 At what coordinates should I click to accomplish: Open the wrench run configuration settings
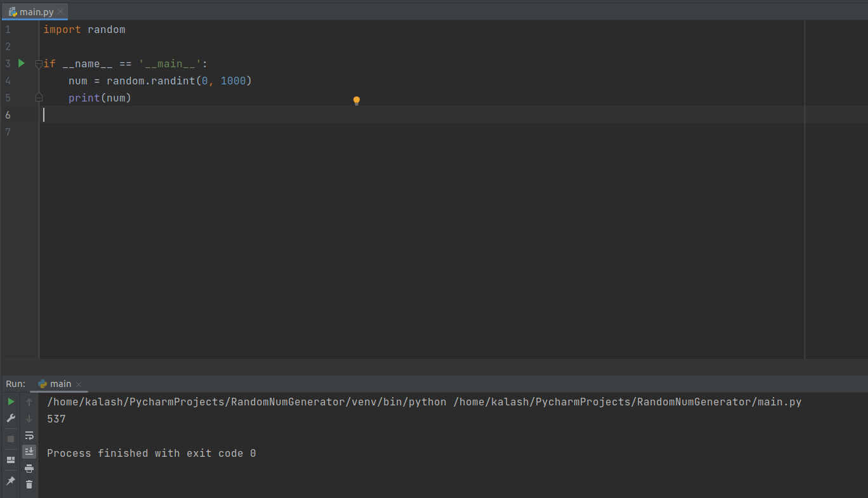click(11, 419)
